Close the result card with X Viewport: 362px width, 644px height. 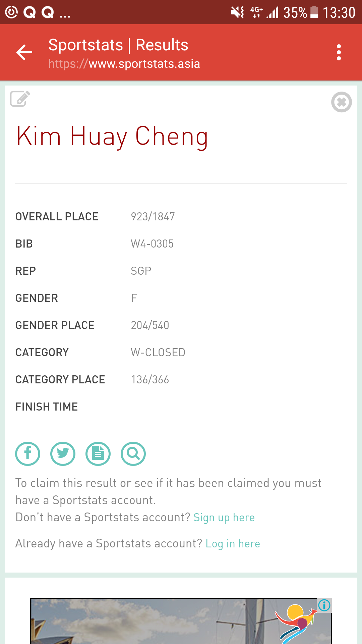tap(341, 102)
